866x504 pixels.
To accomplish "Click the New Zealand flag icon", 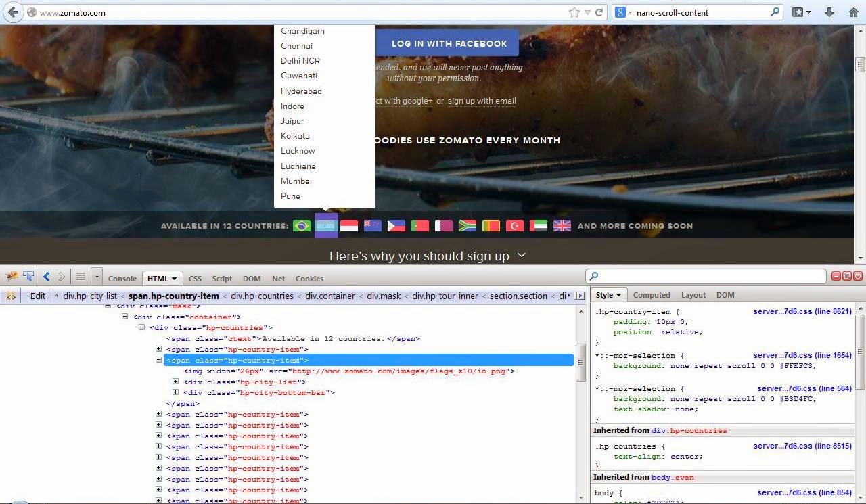I will click(x=373, y=226).
